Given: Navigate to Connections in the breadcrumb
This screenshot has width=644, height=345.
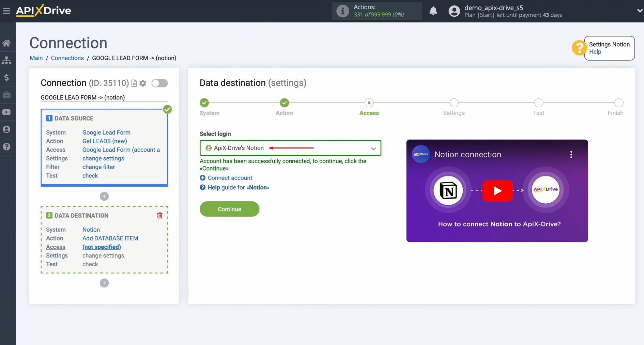Looking at the screenshot, I should 67,58.
